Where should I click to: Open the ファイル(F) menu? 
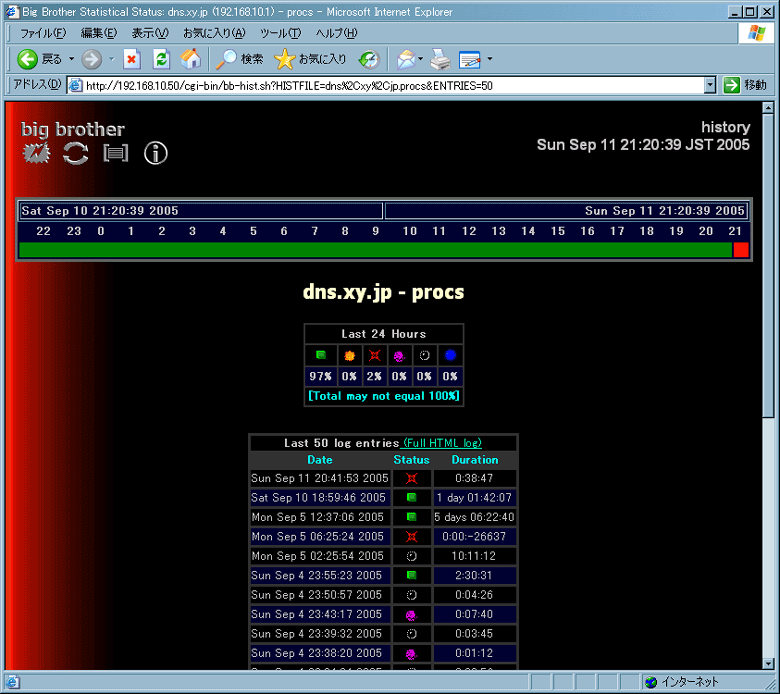43,33
